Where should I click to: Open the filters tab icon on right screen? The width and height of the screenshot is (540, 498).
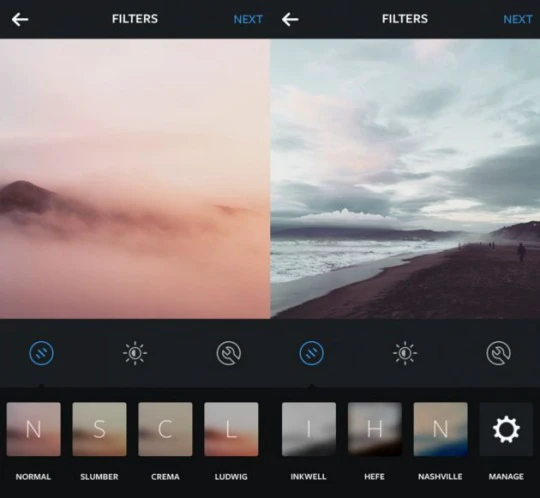pos(311,353)
